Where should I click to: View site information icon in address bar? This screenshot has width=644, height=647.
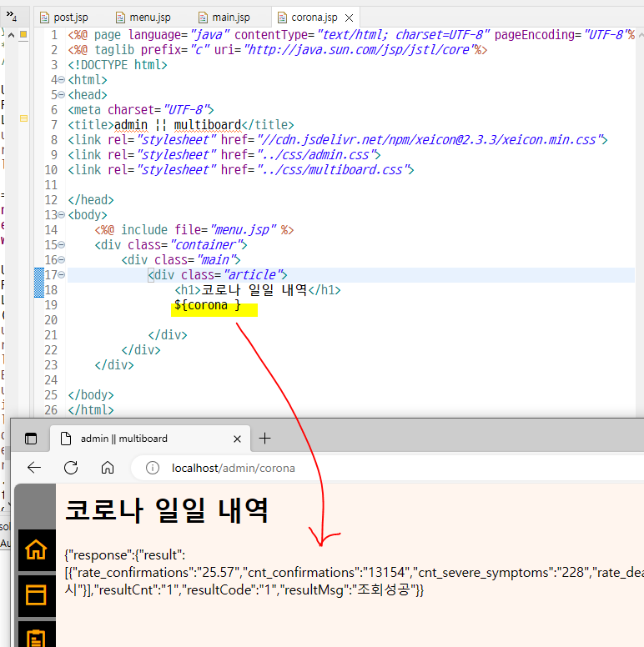click(x=153, y=468)
